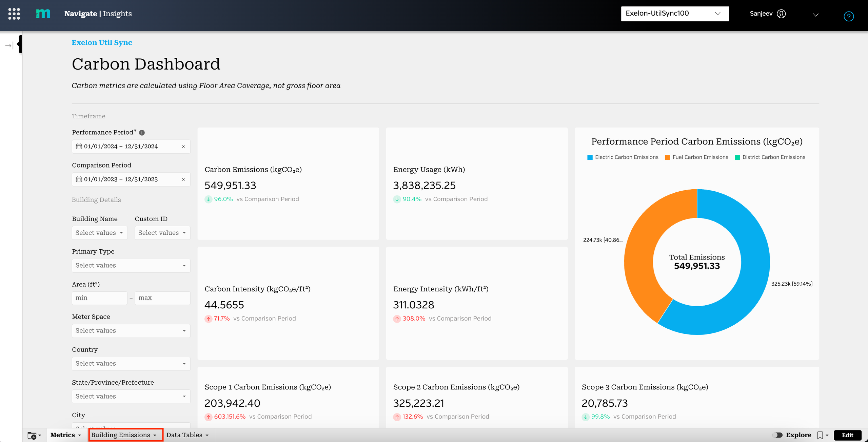The width and height of the screenshot is (868, 442).
Task: Click the Performance Period info icon
Action: pos(142,133)
